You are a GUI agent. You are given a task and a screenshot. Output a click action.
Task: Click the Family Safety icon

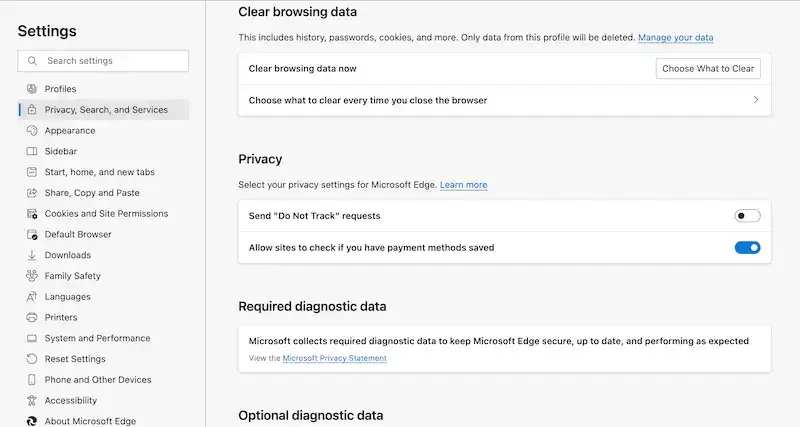[32, 276]
